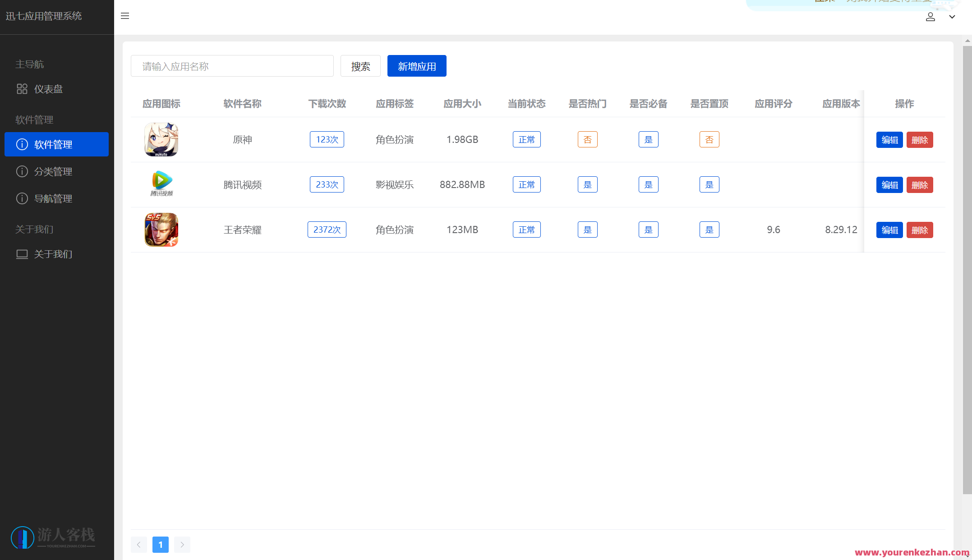The height and width of the screenshot is (560, 972).
Task: Open the 仪表盘 dashboard from the sidebar
Action: click(x=49, y=89)
